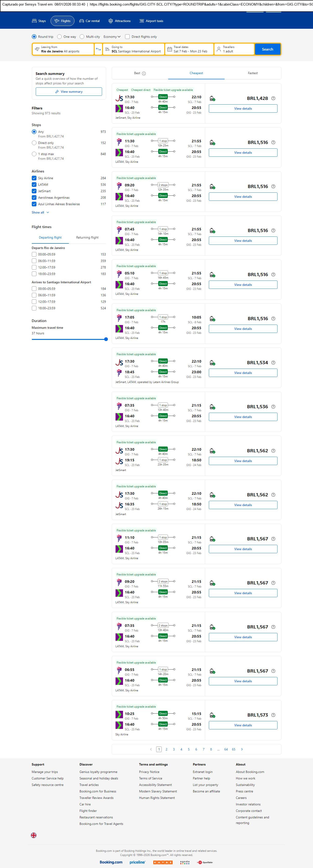Click baggage icon on BRL1,534 flight

tap(213, 363)
